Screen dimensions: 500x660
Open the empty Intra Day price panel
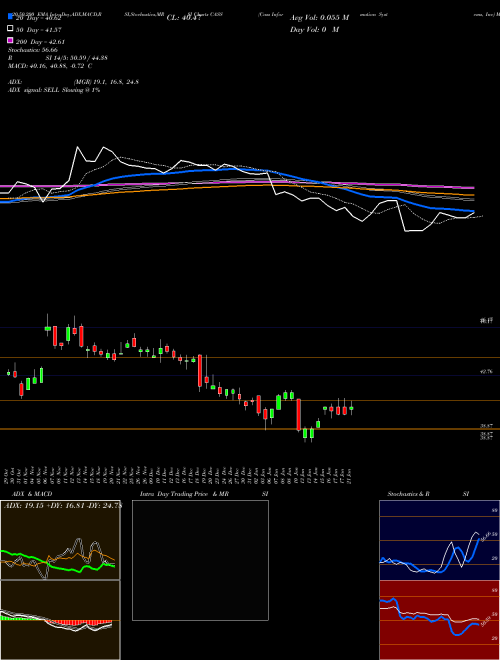[x=200, y=560]
